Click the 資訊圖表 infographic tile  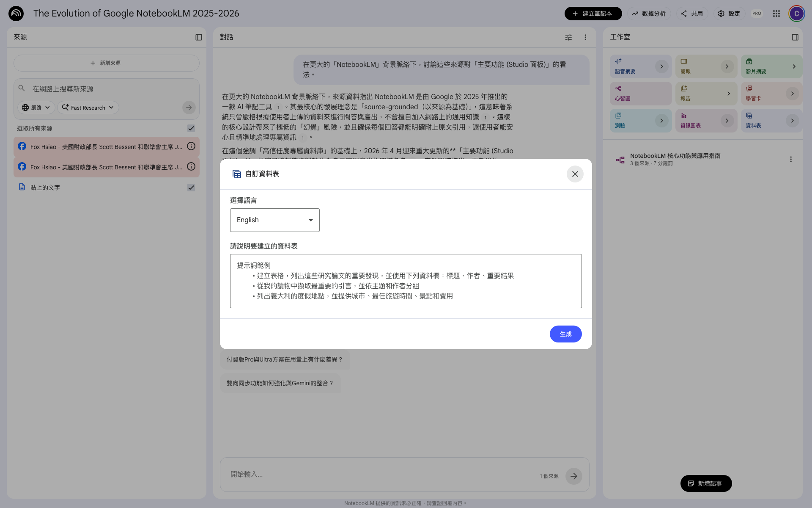tap(706, 121)
